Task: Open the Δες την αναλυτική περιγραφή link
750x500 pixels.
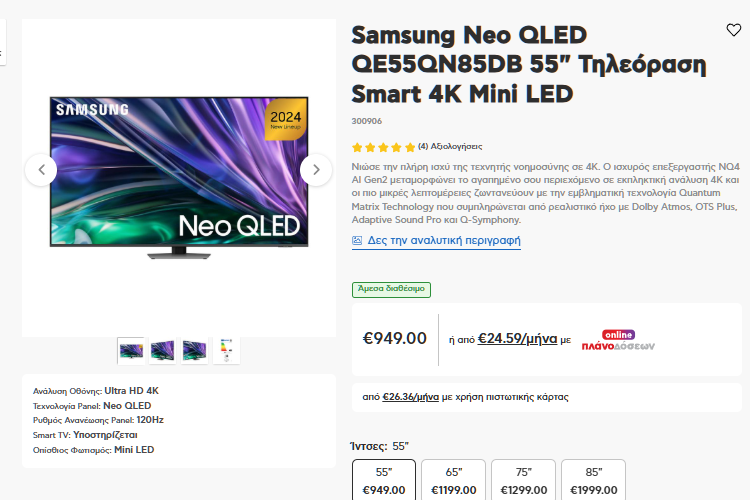Action: (x=444, y=240)
